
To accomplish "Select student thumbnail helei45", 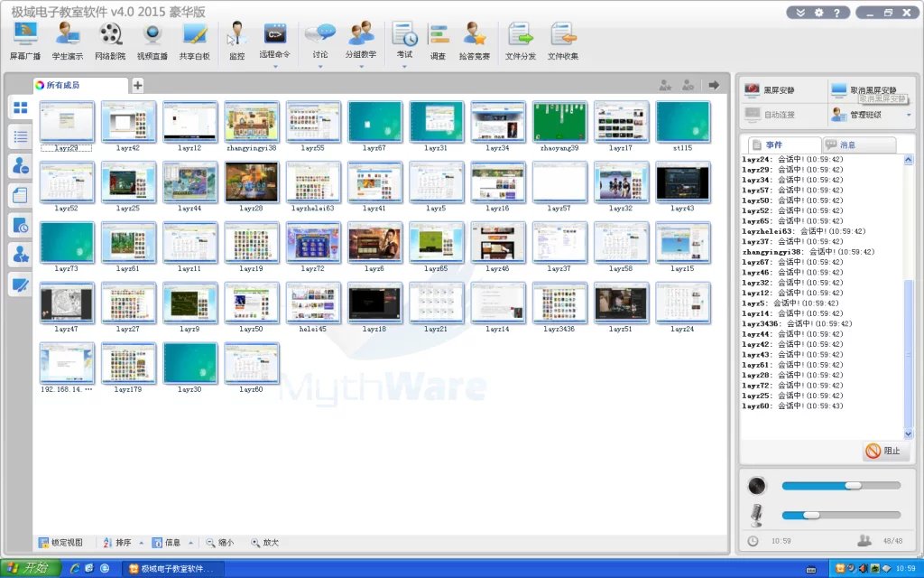I will pyautogui.click(x=313, y=307).
